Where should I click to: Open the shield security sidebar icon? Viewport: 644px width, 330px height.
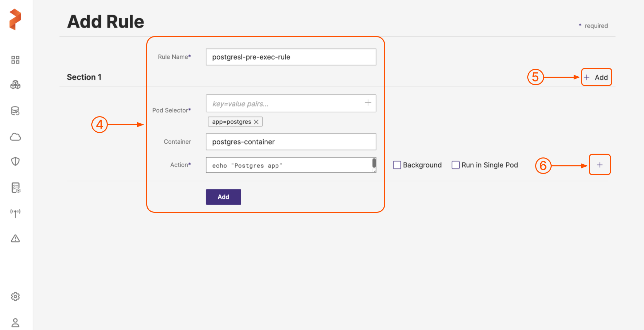(15, 161)
